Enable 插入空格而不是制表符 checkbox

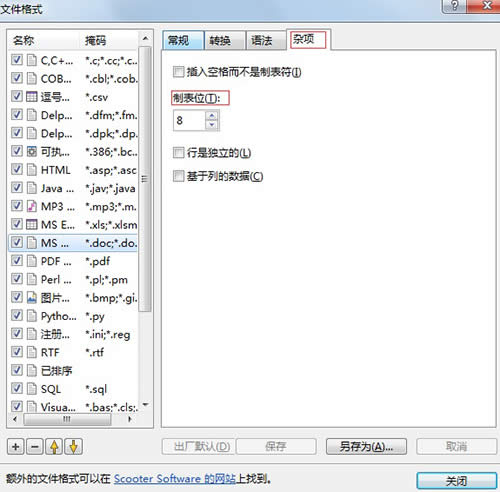point(178,72)
